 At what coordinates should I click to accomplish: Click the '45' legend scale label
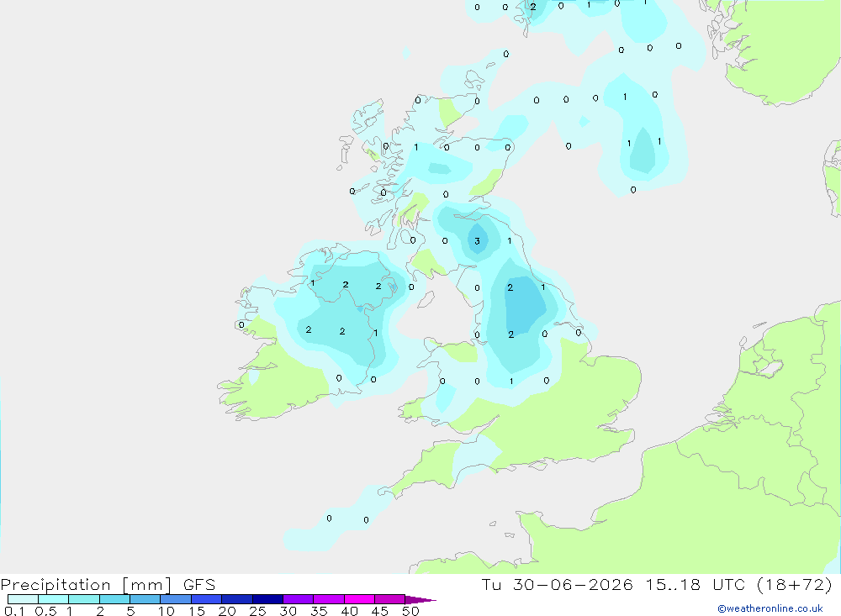pos(380,611)
